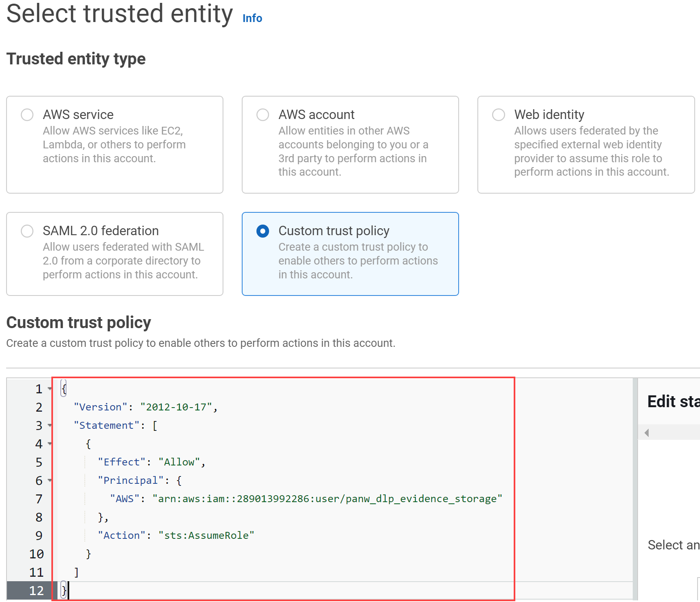Screen dimensions: 700x602
Task: Choose the Web identity trusted entity
Action: [498, 115]
